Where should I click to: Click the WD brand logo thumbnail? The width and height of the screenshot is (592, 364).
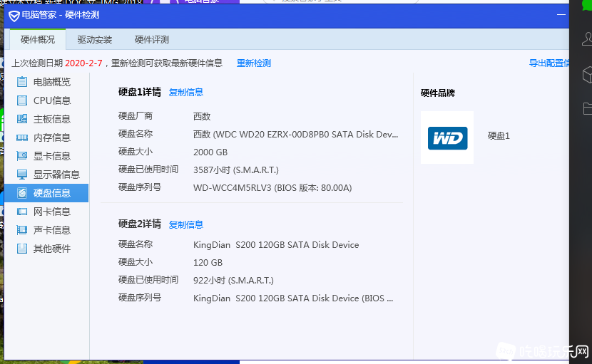tap(447, 137)
